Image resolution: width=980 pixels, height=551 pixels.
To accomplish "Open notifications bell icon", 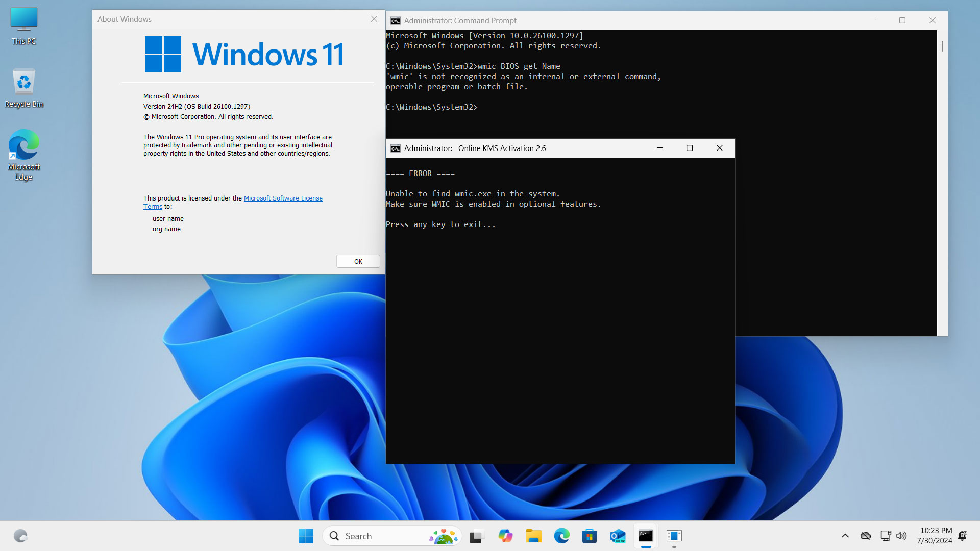I will pyautogui.click(x=963, y=536).
